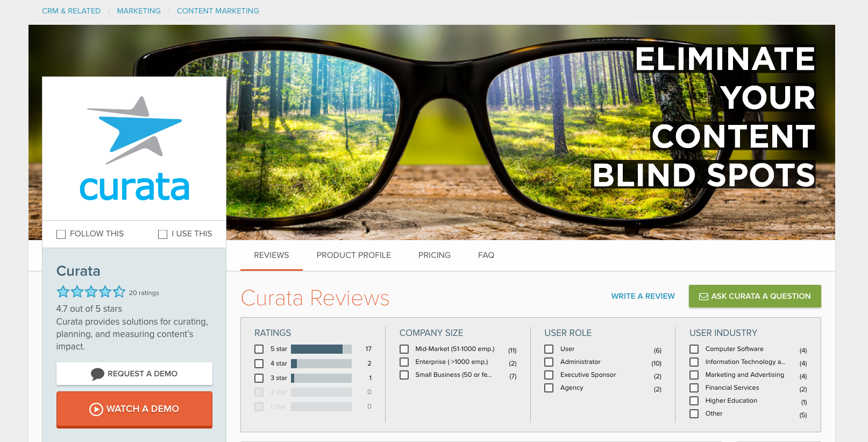Image resolution: width=868 pixels, height=442 pixels.
Task: Open the Content Marketing breadcrumb link
Action: pyautogui.click(x=218, y=11)
